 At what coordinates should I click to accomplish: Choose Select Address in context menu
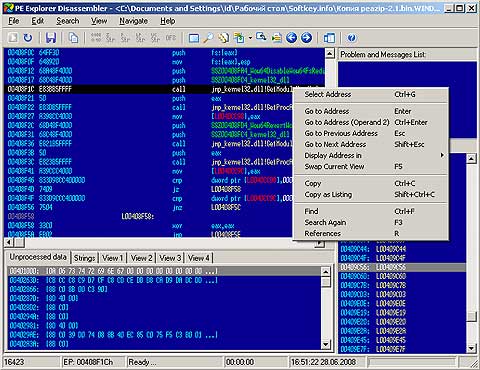point(370,94)
